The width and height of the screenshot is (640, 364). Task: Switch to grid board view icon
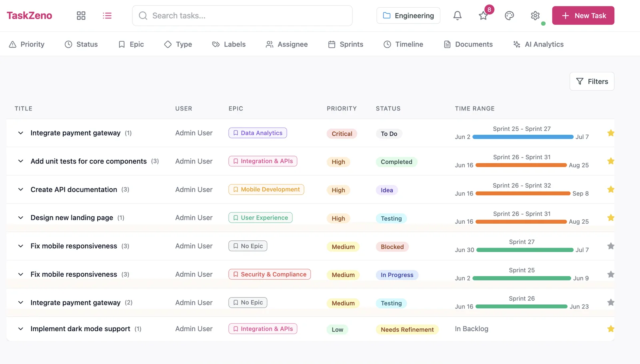pos(81,16)
